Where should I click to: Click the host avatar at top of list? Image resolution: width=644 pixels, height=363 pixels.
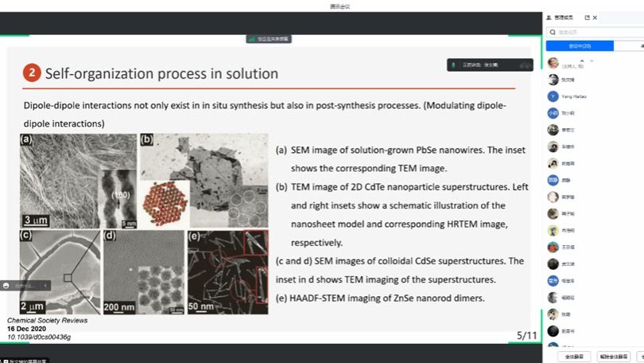(553, 63)
